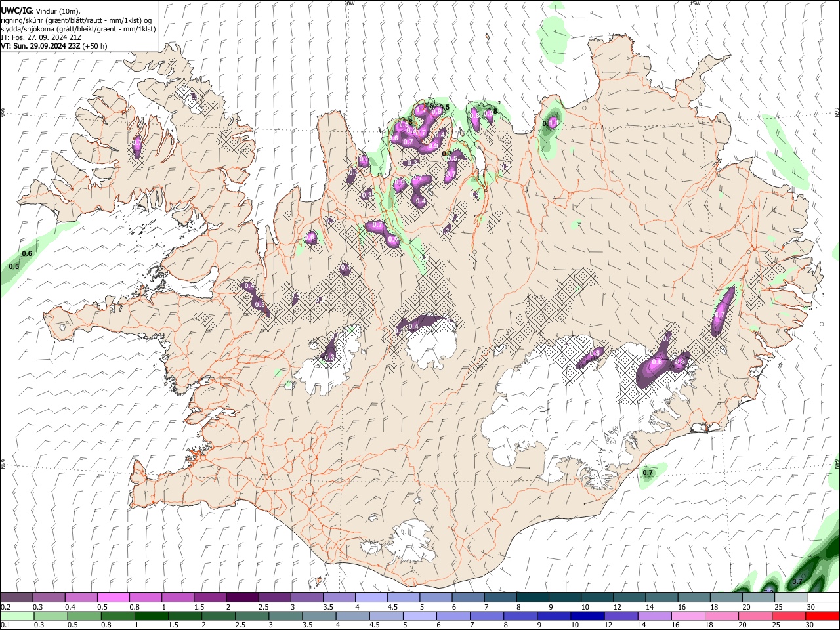The width and height of the screenshot is (840, 630).
Task: Click the '15W' longitude label at top
Action: click(x=695, y=3)
